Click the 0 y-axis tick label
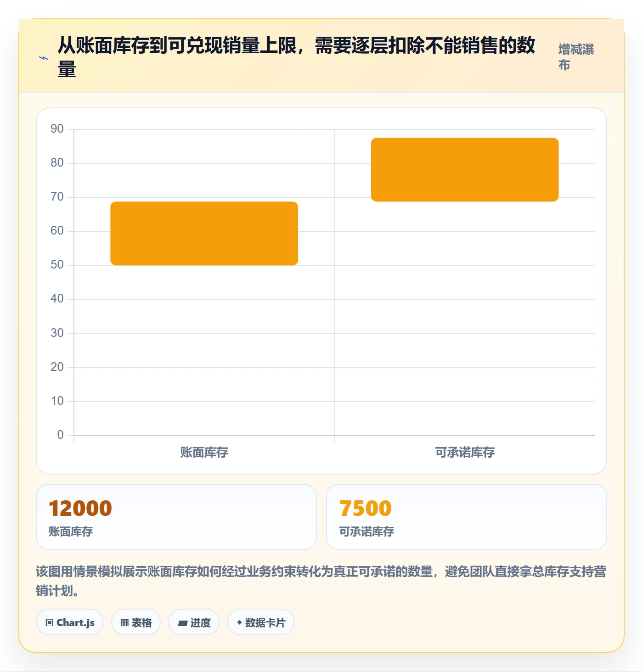Image resolution: width=643 pixels, height=672 pixels. (60, 435)
